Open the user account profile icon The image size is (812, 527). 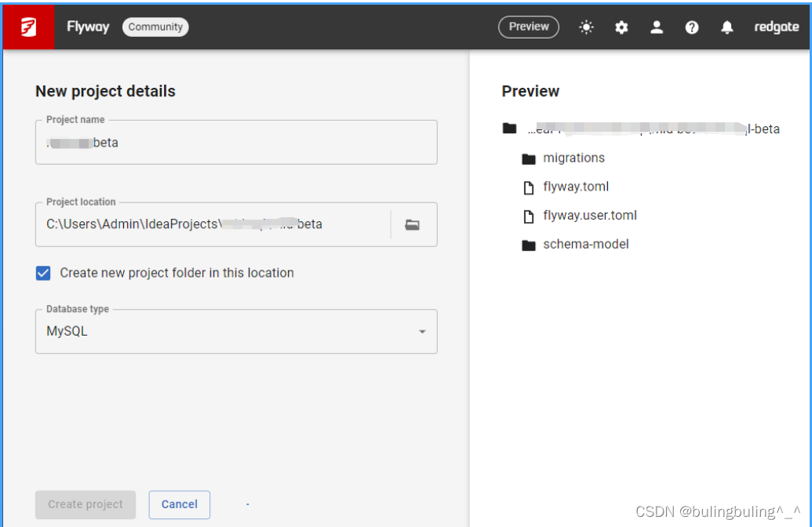pyautogui.click(x=657, y=27)
